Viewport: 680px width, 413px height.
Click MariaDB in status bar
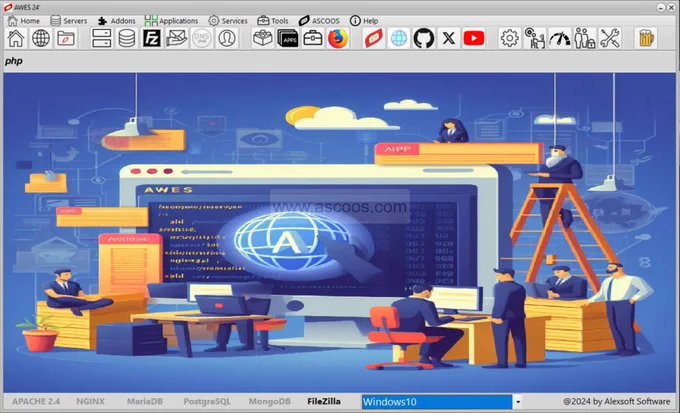145,401
